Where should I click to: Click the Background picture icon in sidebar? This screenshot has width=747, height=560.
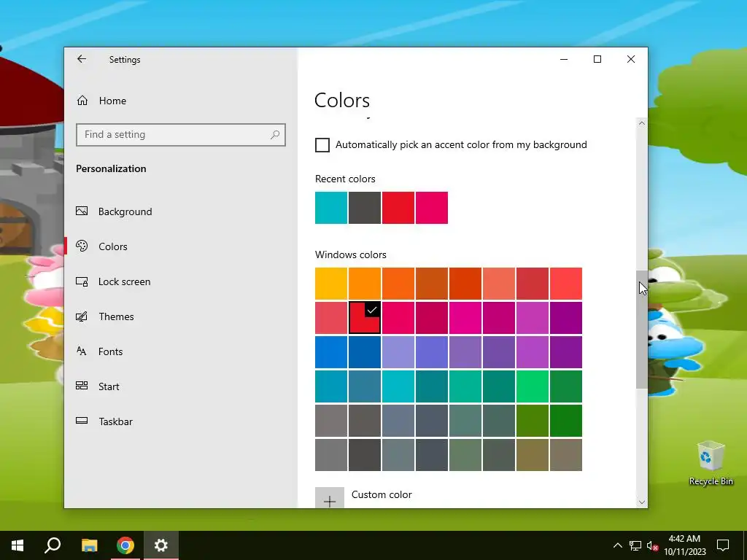[x=82, y=211]
